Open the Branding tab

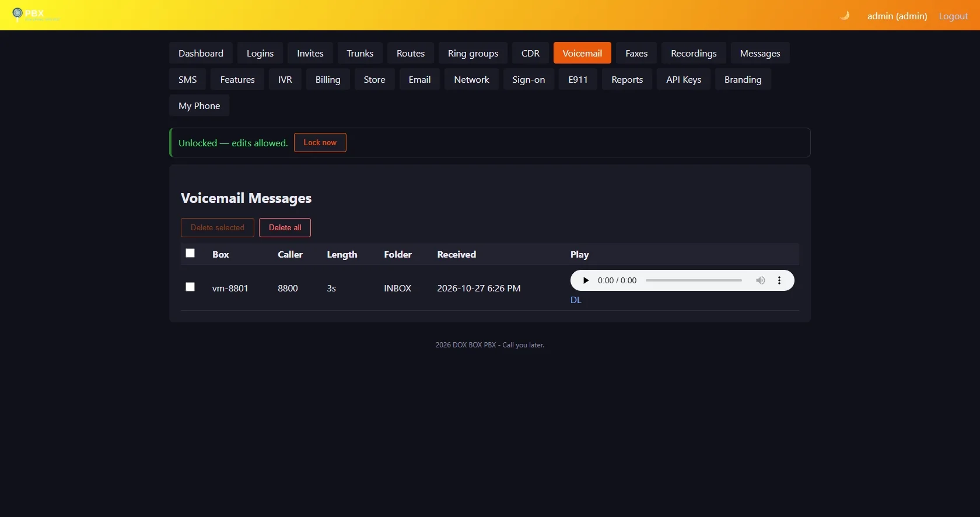click(x=743, y=79)
